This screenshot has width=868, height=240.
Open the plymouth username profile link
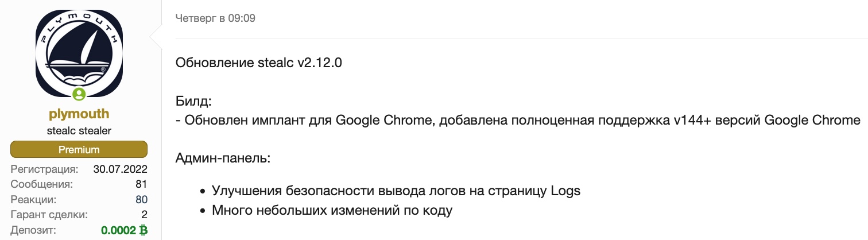click(x=79, y=113)
